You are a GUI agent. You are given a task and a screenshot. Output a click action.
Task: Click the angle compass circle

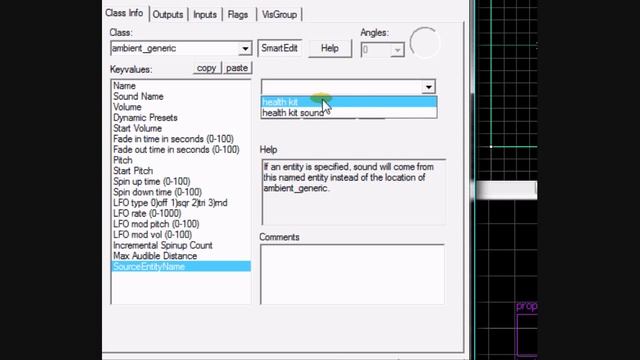tap(424, 42)
